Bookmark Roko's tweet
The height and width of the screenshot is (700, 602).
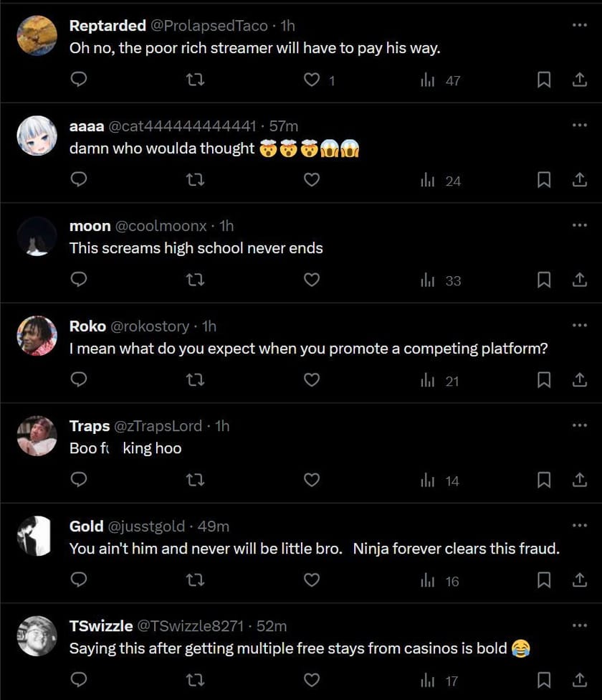(x=544, y=381)
